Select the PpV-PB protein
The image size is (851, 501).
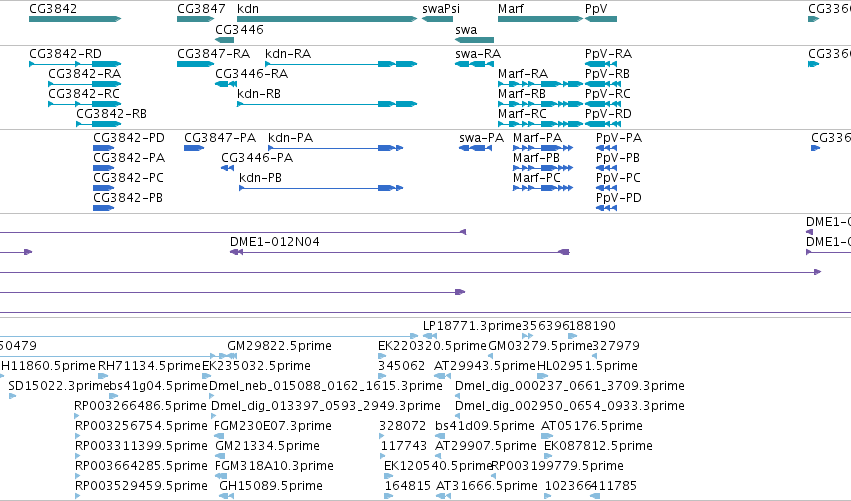coord(606,168)
